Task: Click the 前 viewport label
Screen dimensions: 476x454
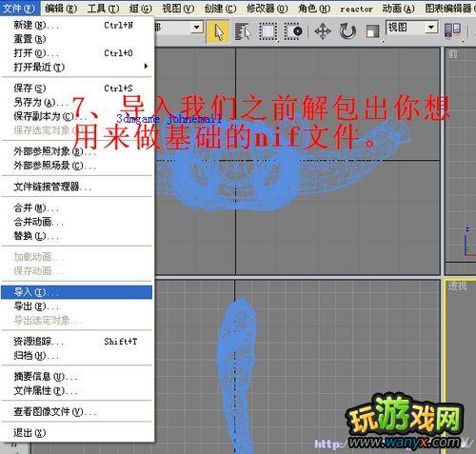Action: [x=453, y=54]
